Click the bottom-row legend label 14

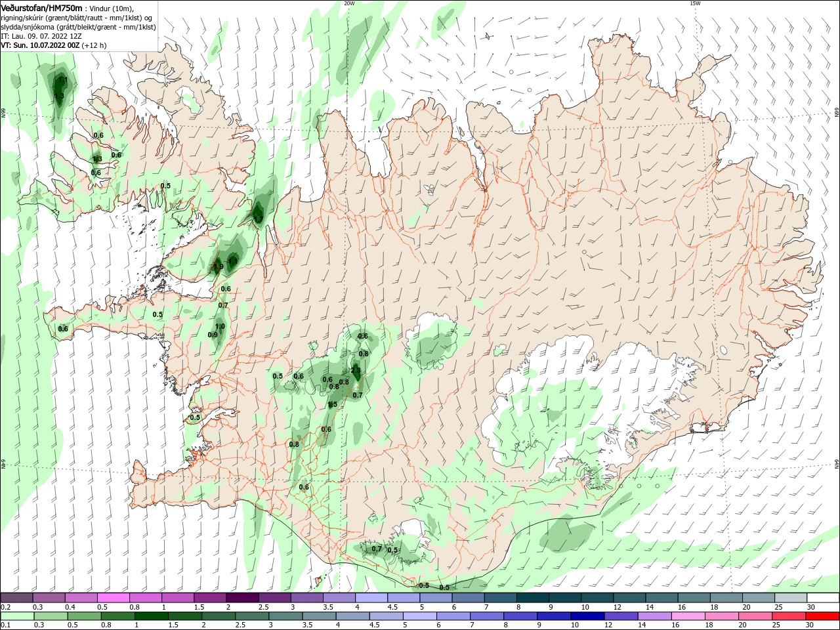(642, 625)
